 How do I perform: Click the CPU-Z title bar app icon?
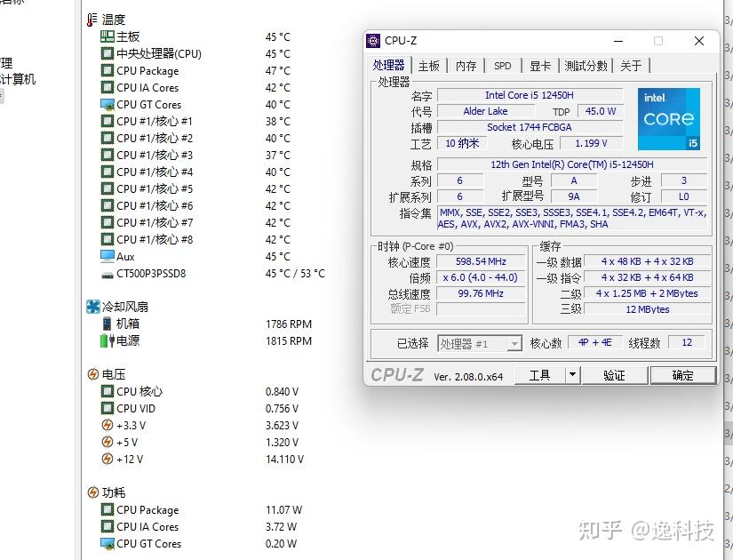point(373,41)
